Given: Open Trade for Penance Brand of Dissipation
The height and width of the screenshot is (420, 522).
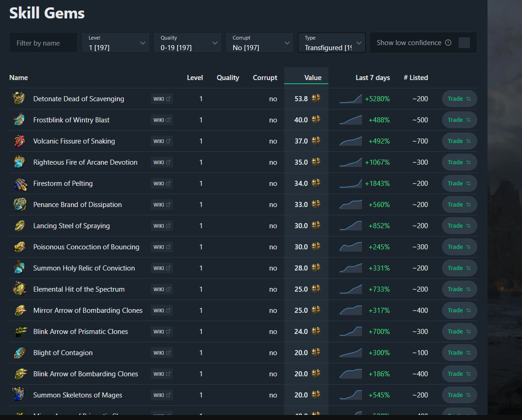Looking at the screenshot, I should [x=459, y=205].
